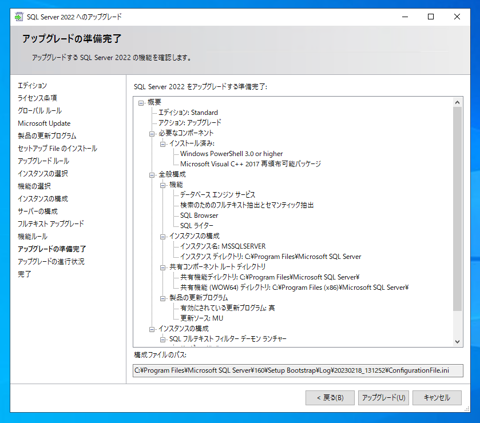Select SQL Browser tree row
Viewport: 480px width, 423px height.
tap(199, 215)
